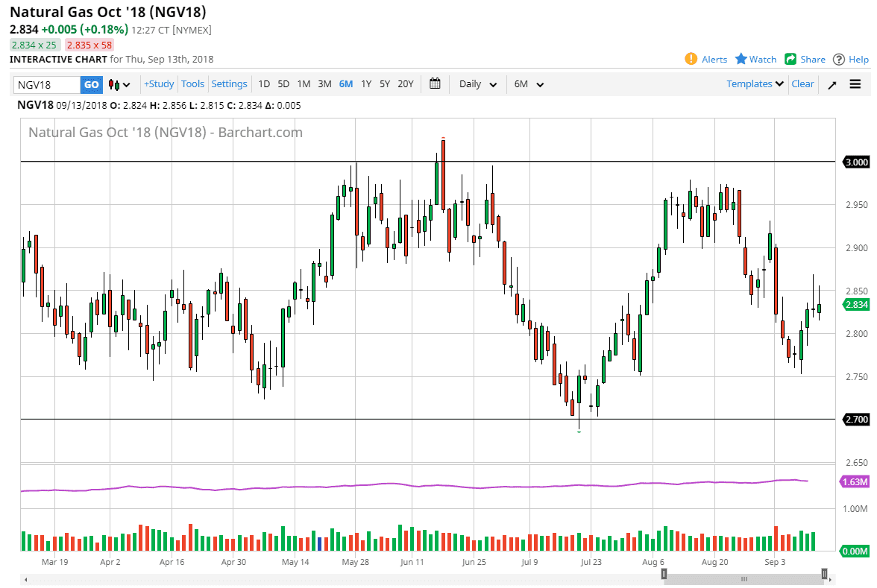Expand the Templates dropdown
The width and height of the screenshot is (877, 588).
(755, 84)
